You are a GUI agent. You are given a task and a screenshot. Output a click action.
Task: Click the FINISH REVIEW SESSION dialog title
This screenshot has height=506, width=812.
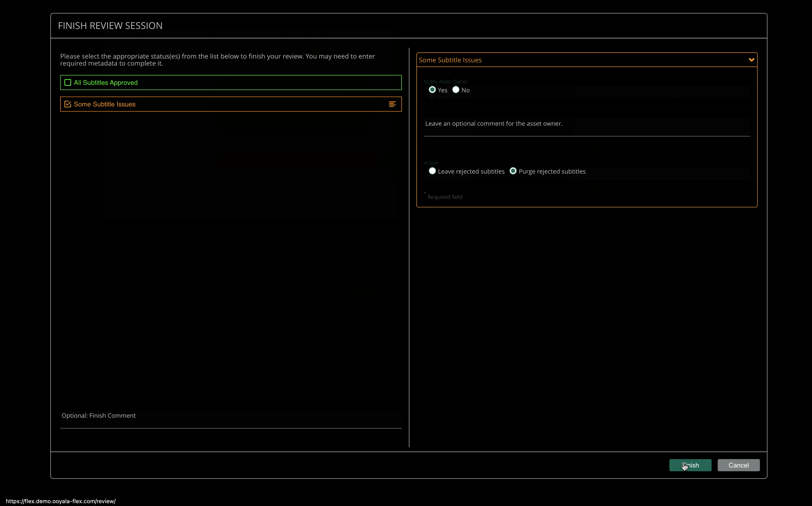(x=110, y=26)
